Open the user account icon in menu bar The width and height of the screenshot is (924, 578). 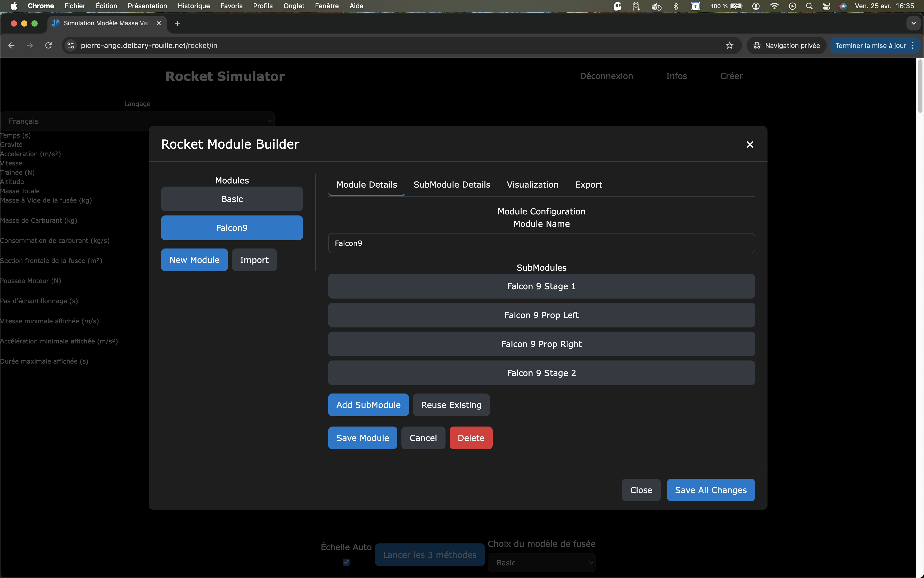click(x=756, y=6)
